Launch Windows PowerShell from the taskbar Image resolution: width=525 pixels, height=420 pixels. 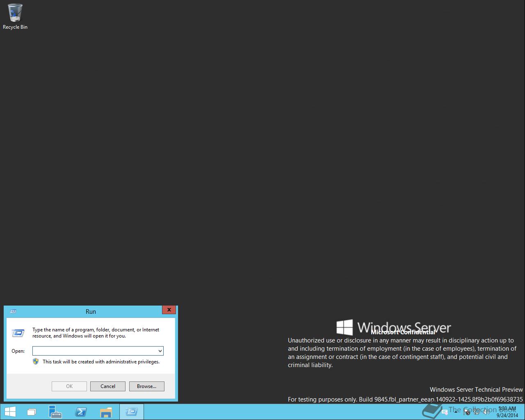[81, 412]
